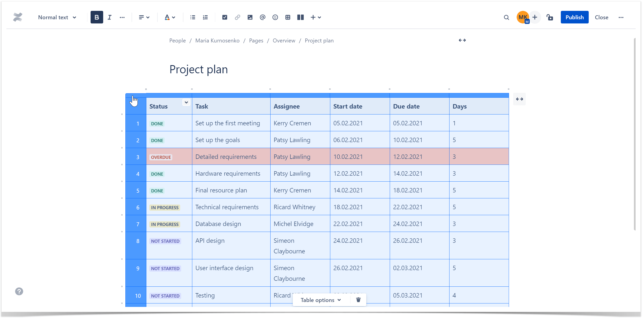Screen dimensions: 644x319
Task: Click the Publish button
Action: click(x=574, y=17)
